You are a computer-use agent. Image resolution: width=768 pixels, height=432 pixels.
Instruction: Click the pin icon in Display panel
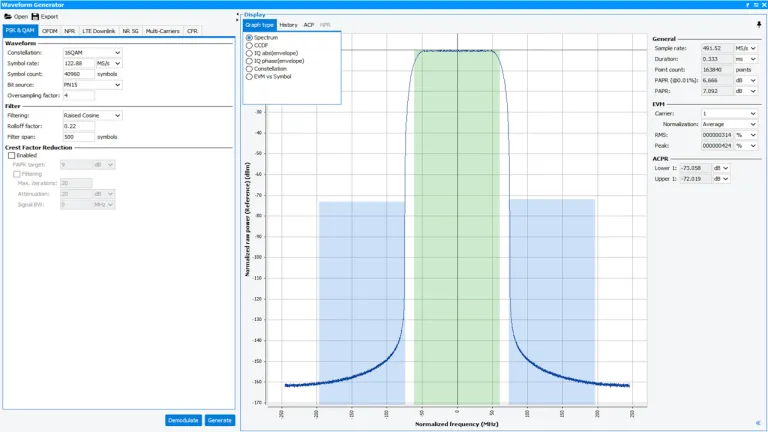click(x=758, y=24)
